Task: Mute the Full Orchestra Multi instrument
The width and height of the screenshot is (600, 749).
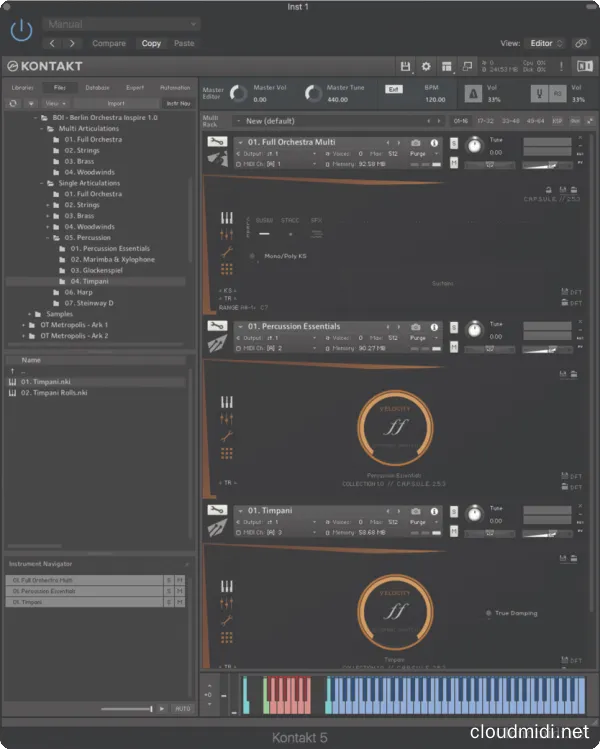Action: 454,163
